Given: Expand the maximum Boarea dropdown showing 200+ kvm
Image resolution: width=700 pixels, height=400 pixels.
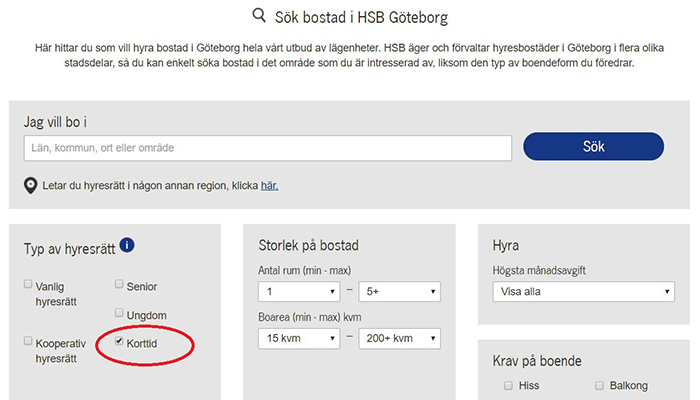Looking at the screenshot, I should tap(399, 339).
